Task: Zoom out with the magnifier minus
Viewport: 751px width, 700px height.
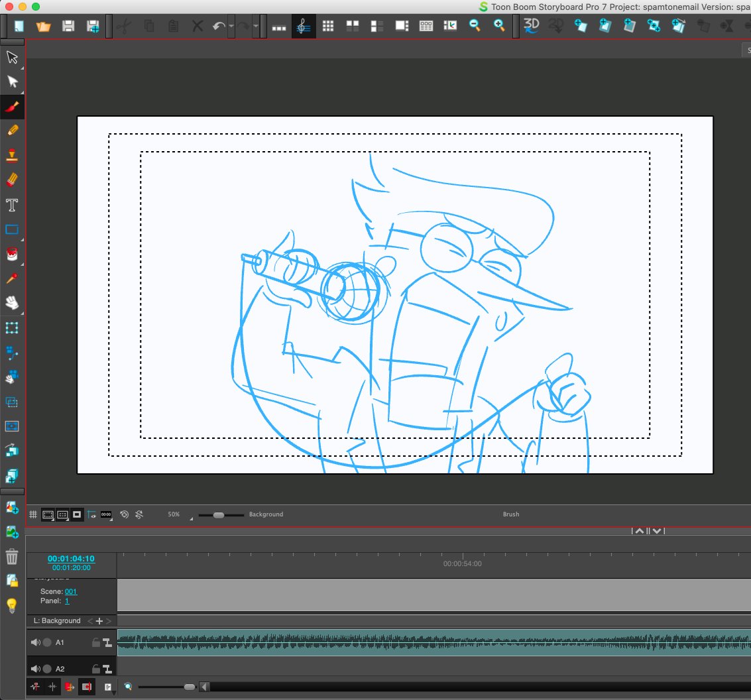Action: click(x=475, y=26)
